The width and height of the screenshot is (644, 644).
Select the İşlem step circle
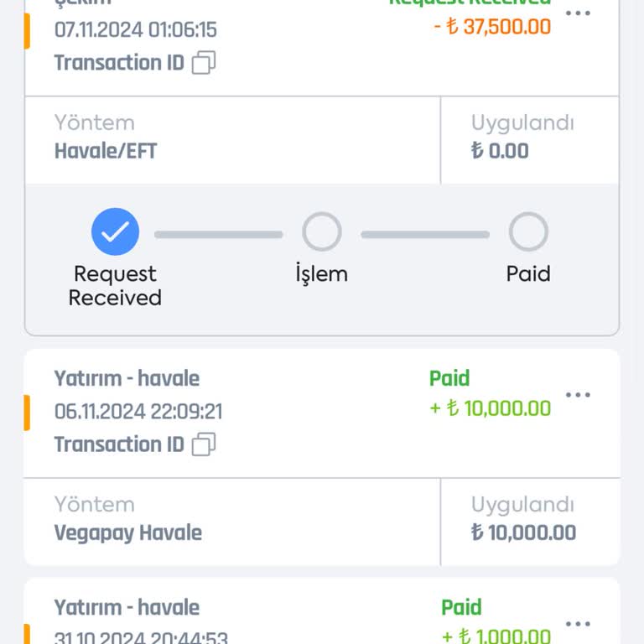[321, 231]
